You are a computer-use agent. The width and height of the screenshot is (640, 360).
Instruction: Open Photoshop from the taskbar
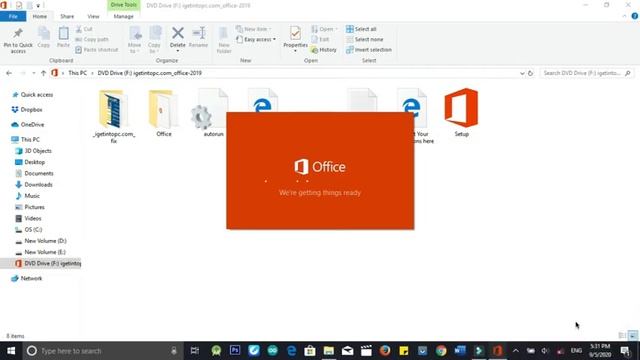(235, 351)
